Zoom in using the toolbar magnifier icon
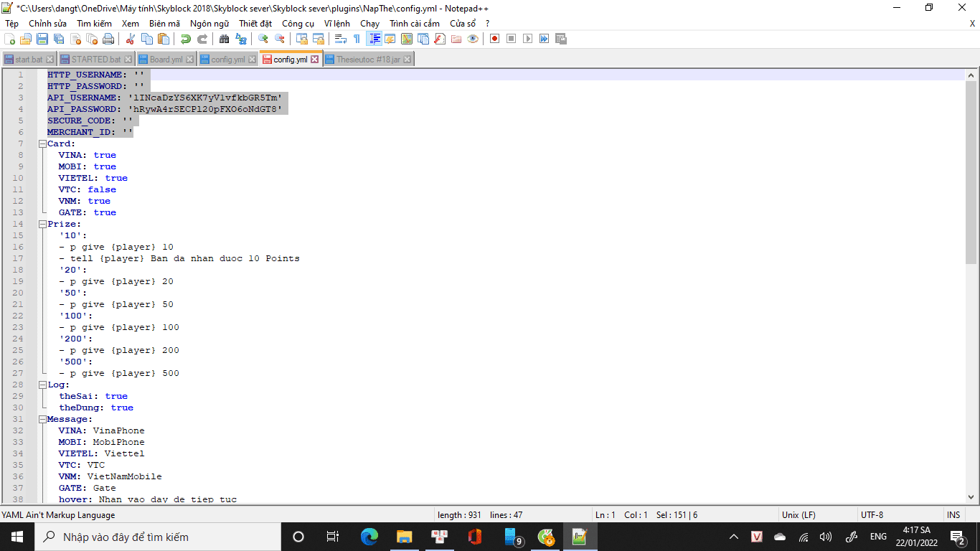980x551 pixels. pyautogui.click(x=263, y=39)
